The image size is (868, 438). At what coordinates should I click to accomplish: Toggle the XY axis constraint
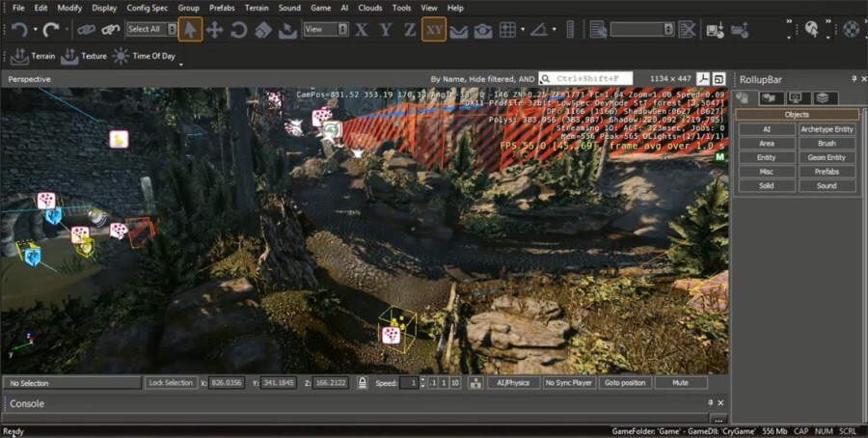coord(434,30)
